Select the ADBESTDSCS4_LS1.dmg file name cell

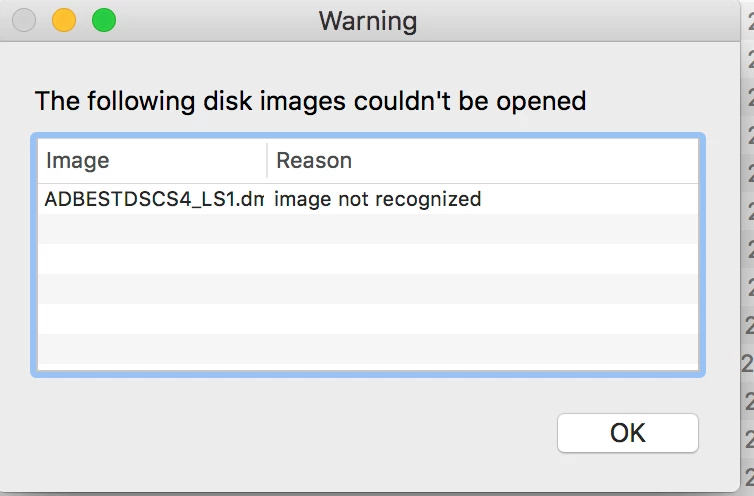click(x=154, y=199)
